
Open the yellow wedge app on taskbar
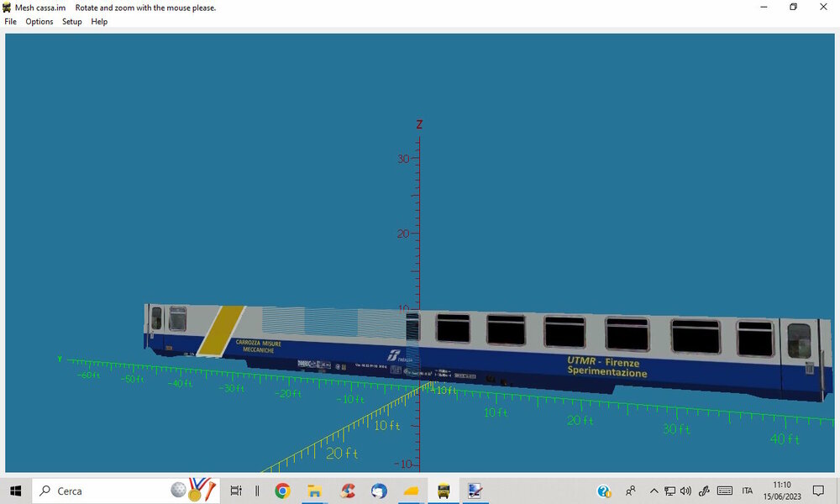(x=411, y=491)
